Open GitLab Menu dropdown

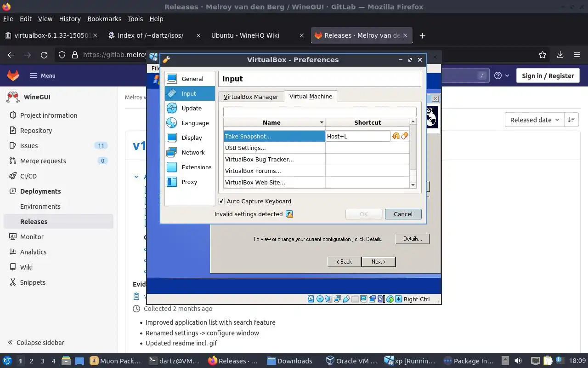pos(42,75)
